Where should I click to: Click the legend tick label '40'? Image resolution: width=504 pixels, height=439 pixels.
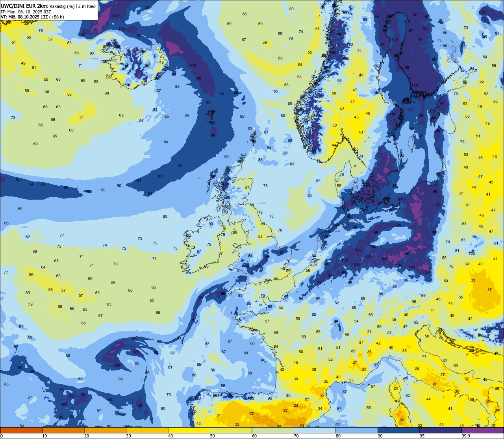(x=170, y=436)
